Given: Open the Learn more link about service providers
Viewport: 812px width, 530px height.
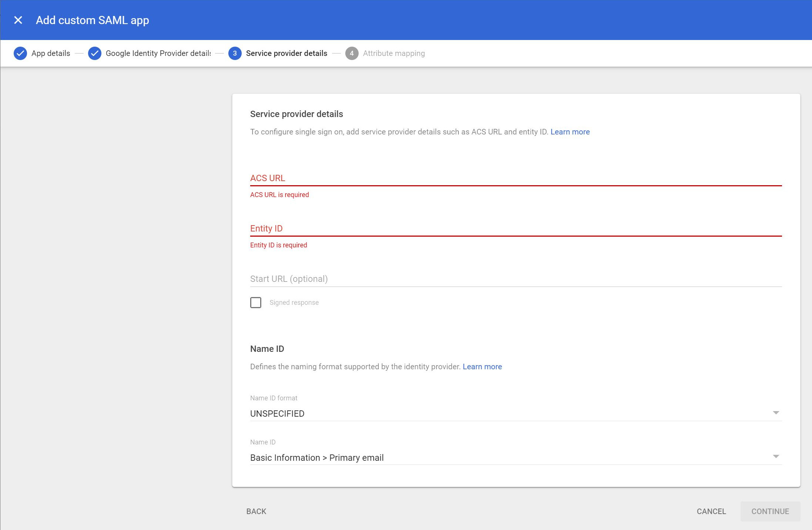Looking at the screenshot, I should [570, 132].
